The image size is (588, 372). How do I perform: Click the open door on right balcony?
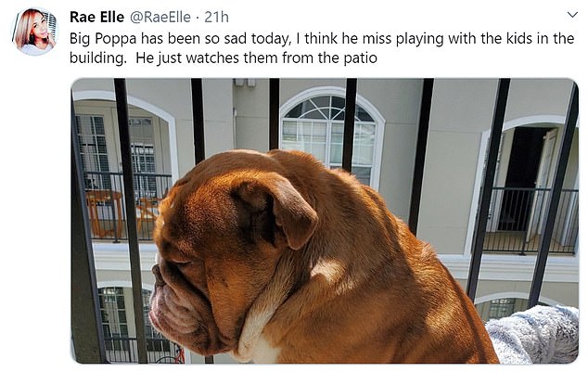527,179
